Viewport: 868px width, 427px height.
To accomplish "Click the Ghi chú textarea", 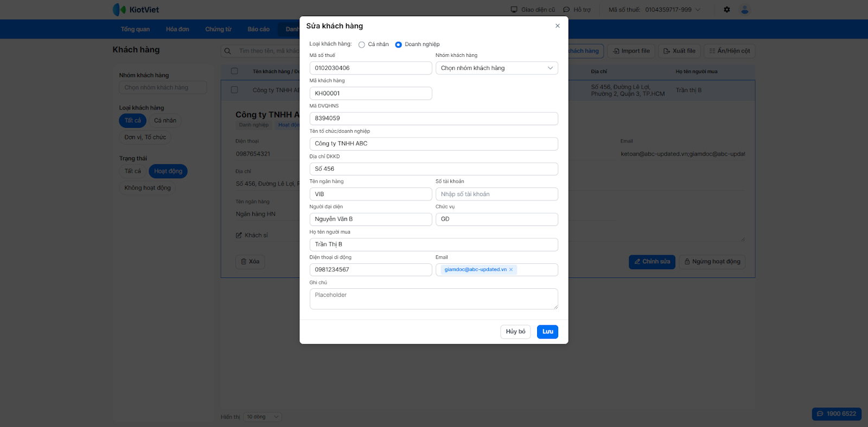I will click(433, 299).
